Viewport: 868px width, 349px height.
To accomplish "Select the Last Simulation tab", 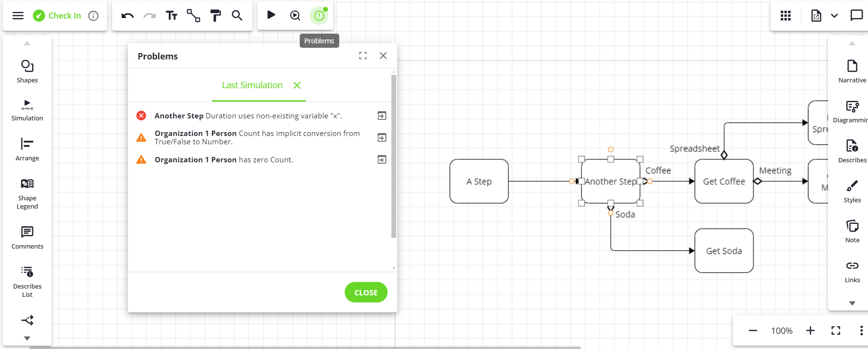I will (252, 85).
